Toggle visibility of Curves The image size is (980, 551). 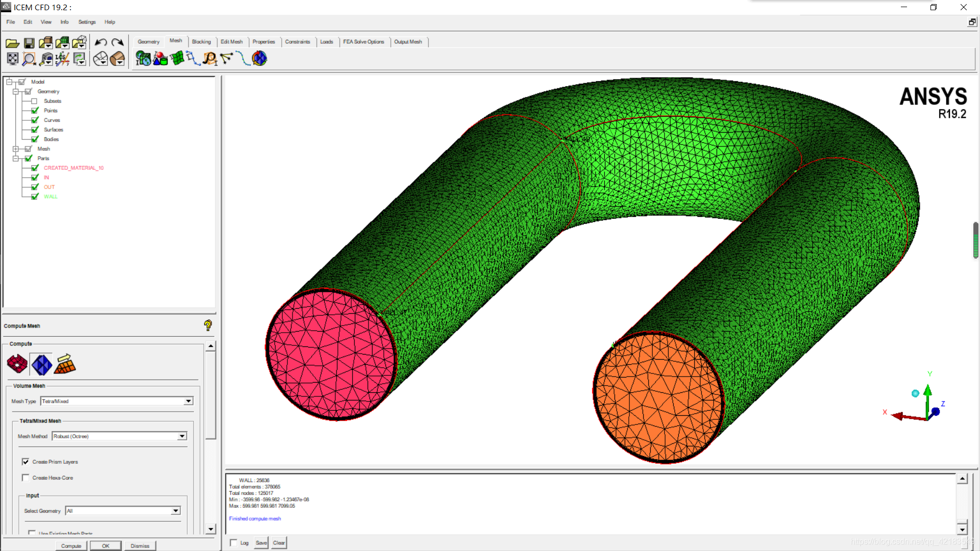tap(35, 120)
